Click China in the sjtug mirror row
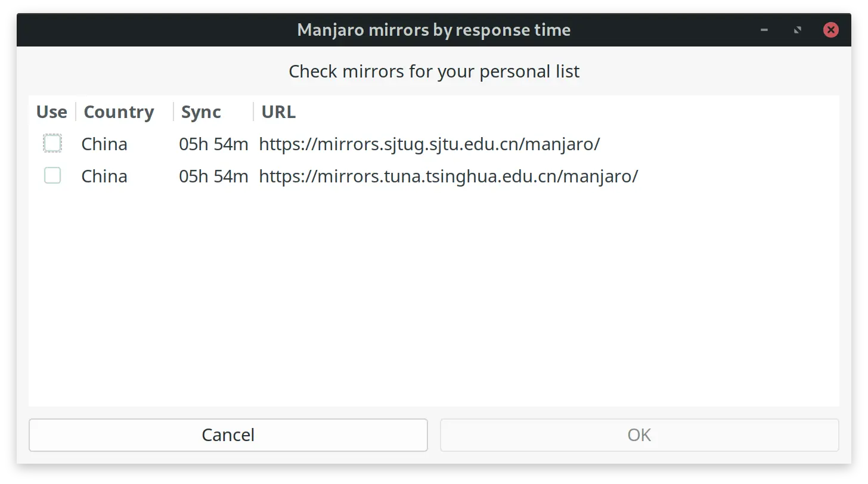Screen dimensions: 868x484 104,144
